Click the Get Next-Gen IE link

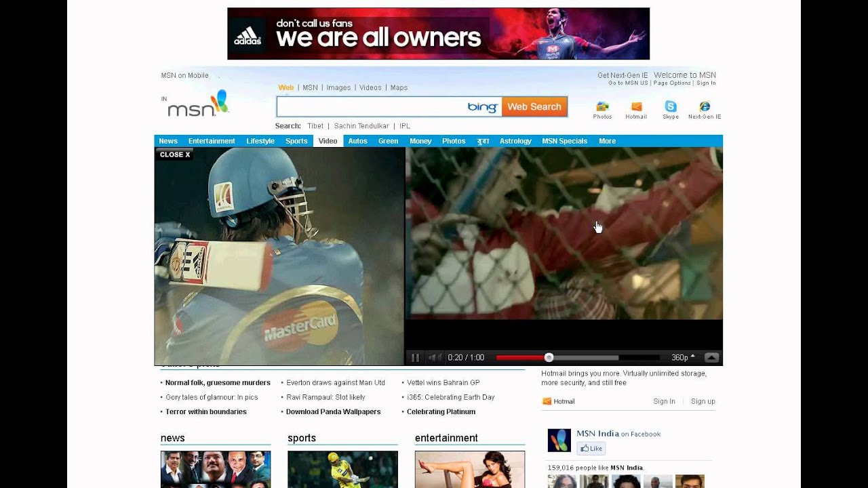click(x=623, y=75)
